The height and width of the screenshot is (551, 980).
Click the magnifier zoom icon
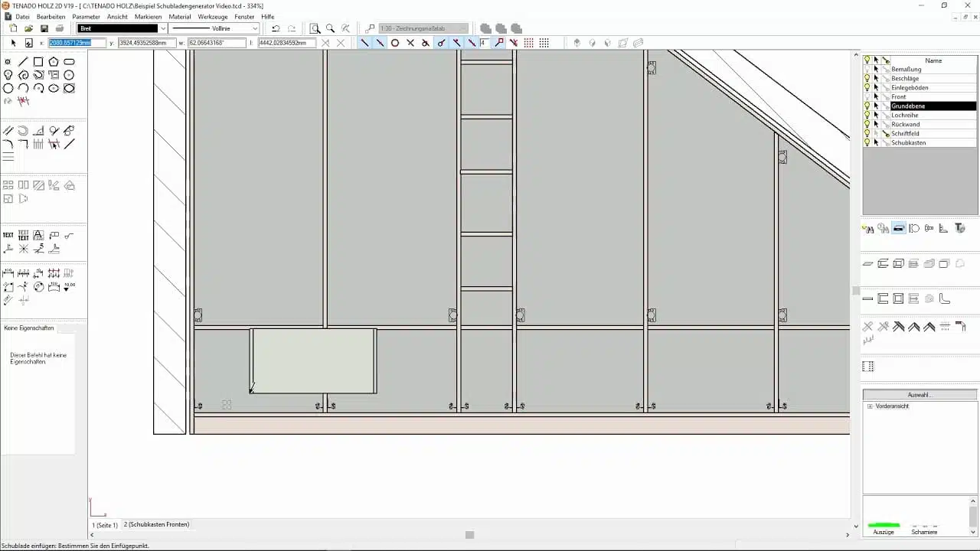tap(330, 28)
